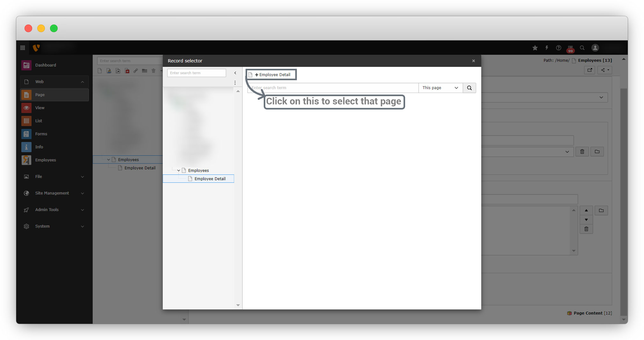Image resolution: width=644 pixels, height=340 pixels.
Task: Open the system information icon with 99 badge
Action: pos(570,48)
